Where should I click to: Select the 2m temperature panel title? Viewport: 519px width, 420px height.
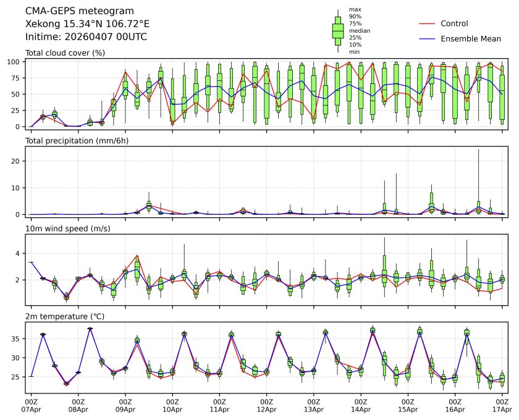click(66, 317)
